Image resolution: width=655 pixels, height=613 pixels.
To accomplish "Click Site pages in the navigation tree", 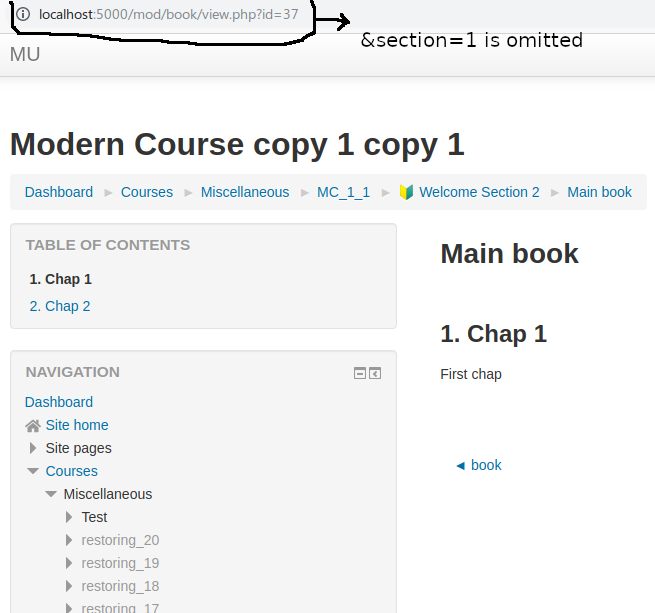I will pyautogui.click(x=79, y=448).
